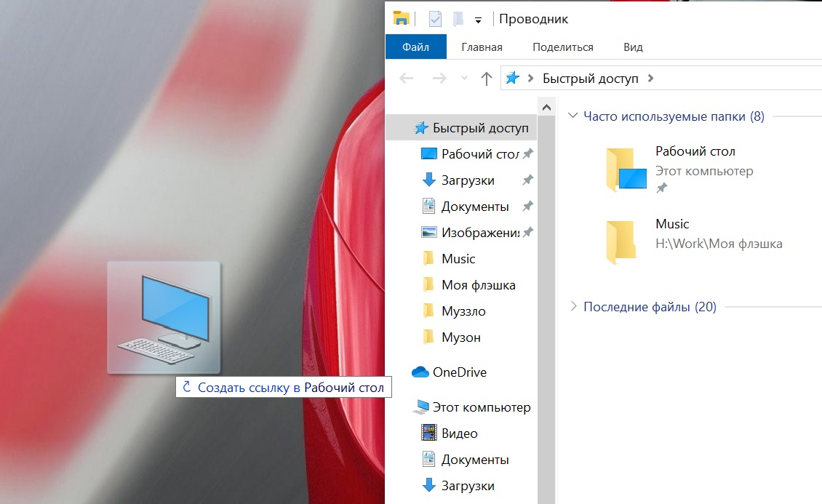Expand chevron after Быстрый доступ in address bar
Screen dimensions: 822x504
pos(650,79)
